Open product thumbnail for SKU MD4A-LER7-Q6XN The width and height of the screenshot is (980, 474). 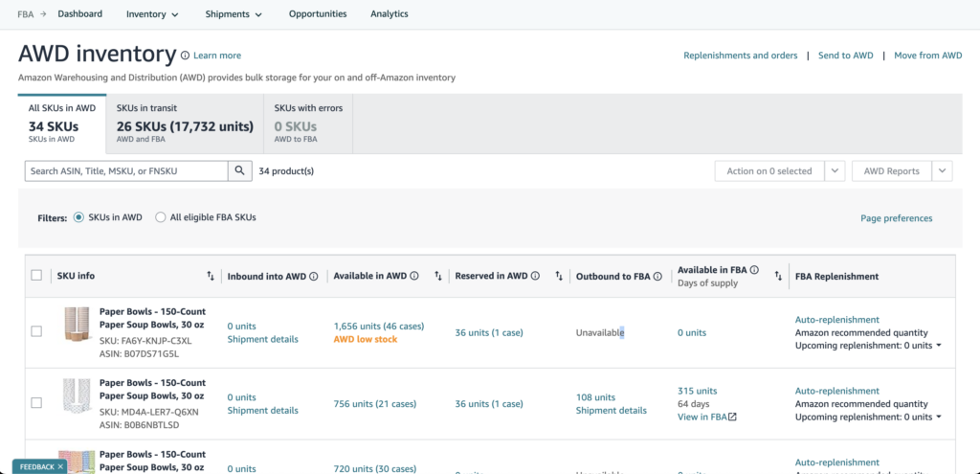(x=78, y=395)
